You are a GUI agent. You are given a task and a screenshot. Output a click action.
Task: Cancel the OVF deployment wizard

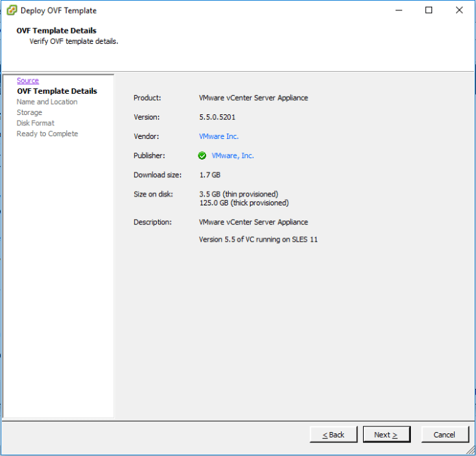tap(444, 435)
